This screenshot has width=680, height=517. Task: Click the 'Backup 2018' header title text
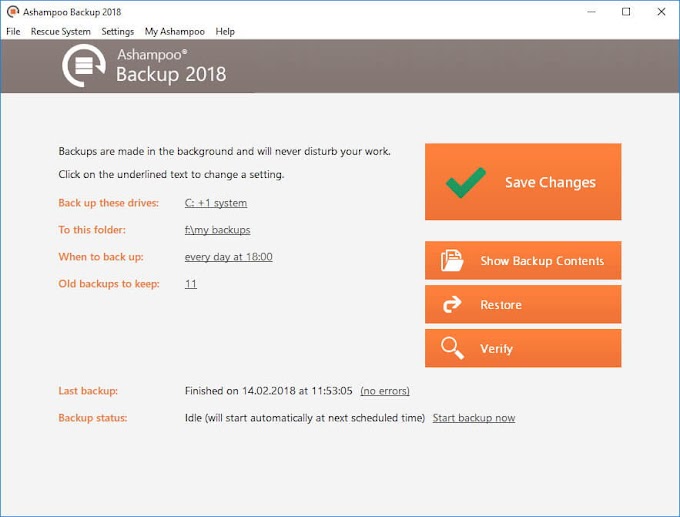[171, 74]
